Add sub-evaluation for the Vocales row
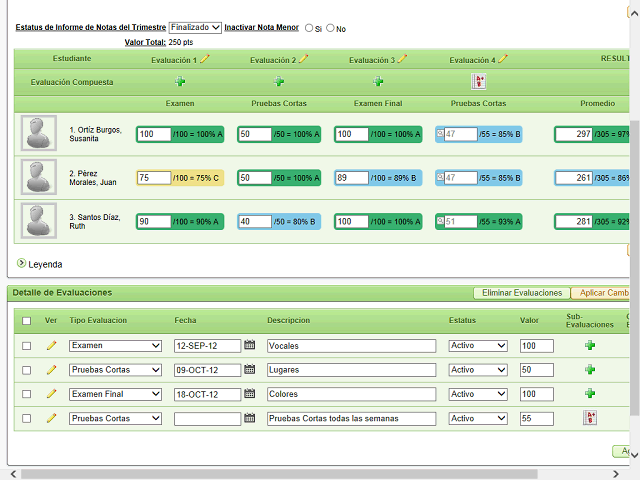 [590, 345]
